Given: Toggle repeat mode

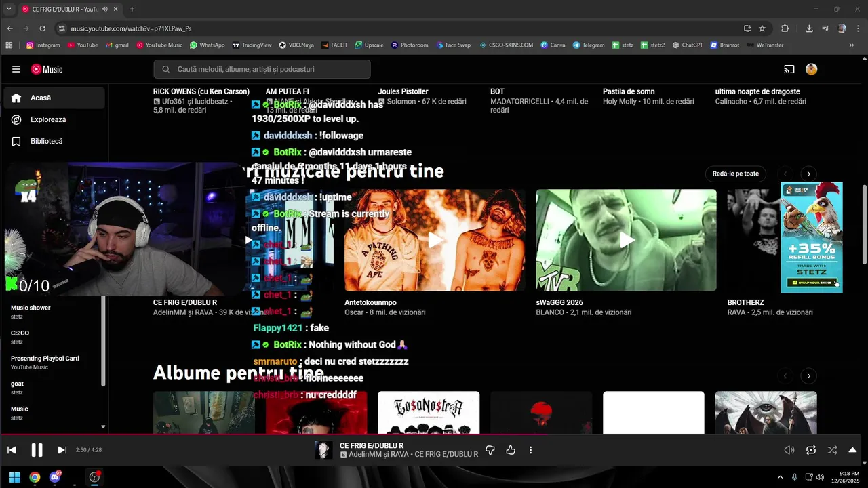Looking at the screenshot, I should point(811,450).
